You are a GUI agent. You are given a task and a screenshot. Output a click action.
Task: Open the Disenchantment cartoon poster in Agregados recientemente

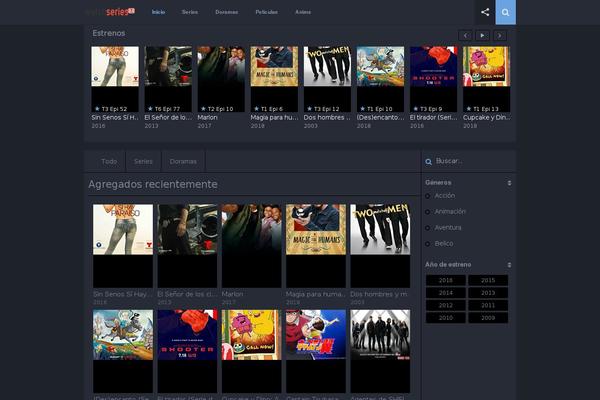tap(123, 351)
